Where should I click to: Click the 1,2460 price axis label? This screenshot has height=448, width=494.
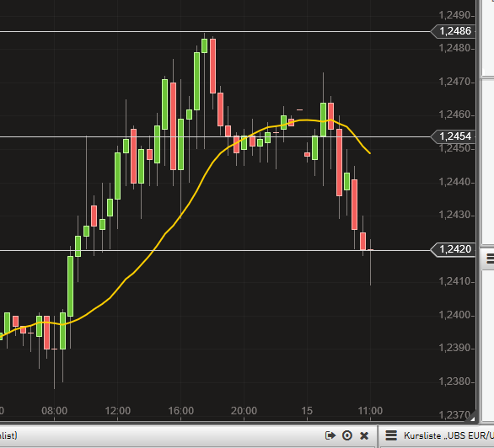(x=454, y=115)
